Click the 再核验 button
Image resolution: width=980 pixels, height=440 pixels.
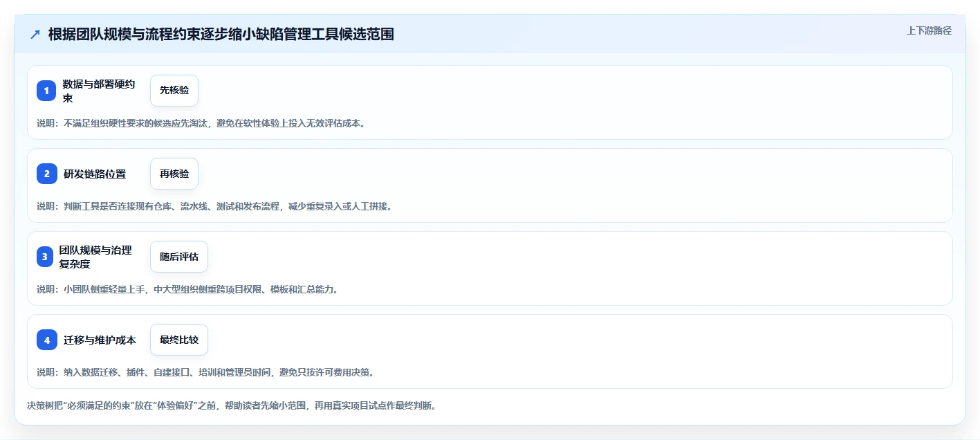coord(174,174)
